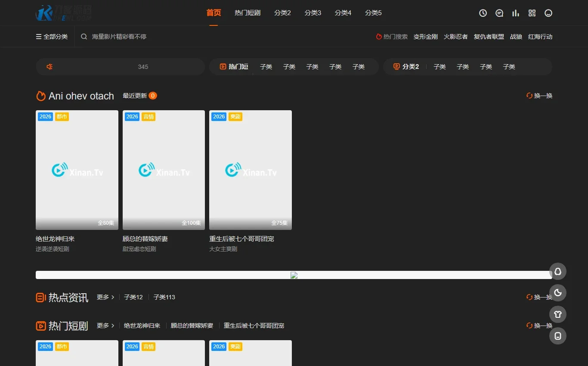
Task: Click the 最近更新 count badge
Action: tap(153, 96)
